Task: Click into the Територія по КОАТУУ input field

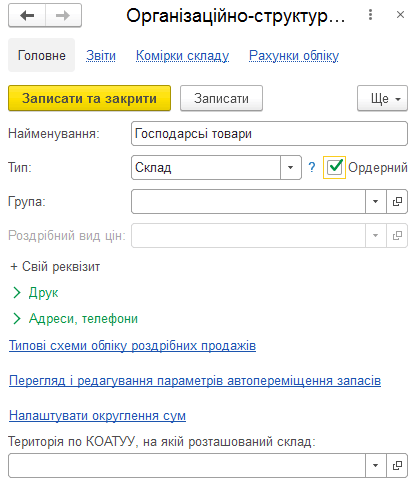Action: pos(187,465)
